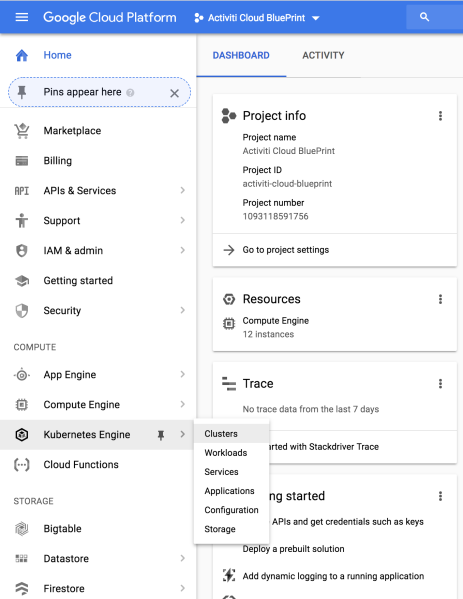
Task: Open Trace card options menu
Action: pyautogui.click(x=440, y=384)
